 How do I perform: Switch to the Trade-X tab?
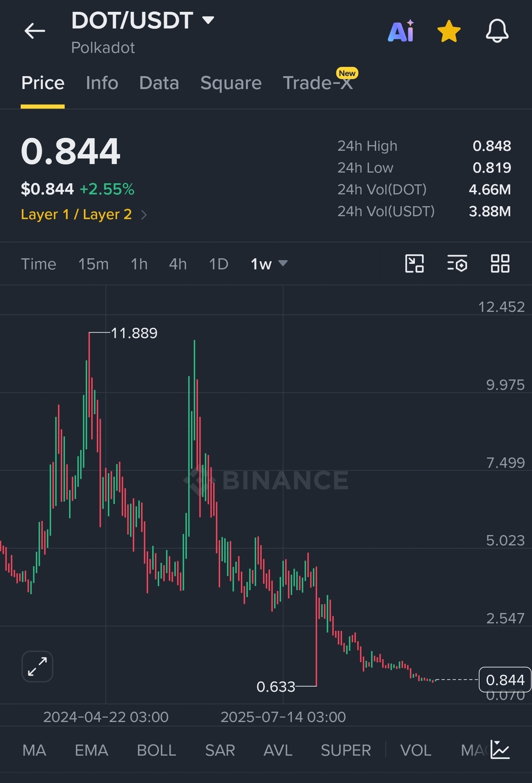[x=318, y=83]
